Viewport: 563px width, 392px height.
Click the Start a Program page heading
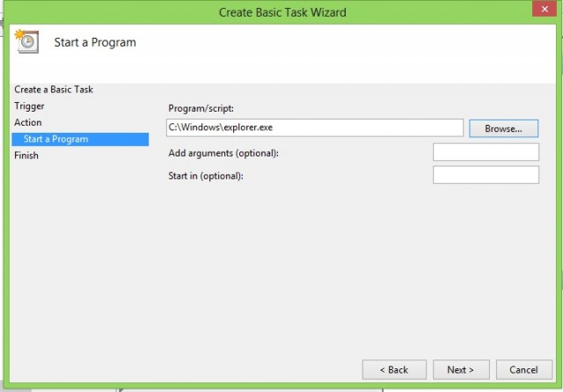95,42
